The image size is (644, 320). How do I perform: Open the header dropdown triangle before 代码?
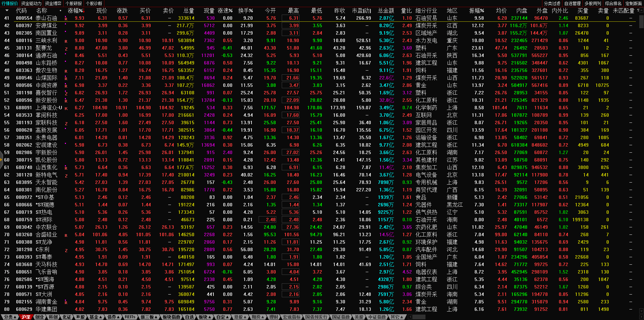tap(7, 11)
